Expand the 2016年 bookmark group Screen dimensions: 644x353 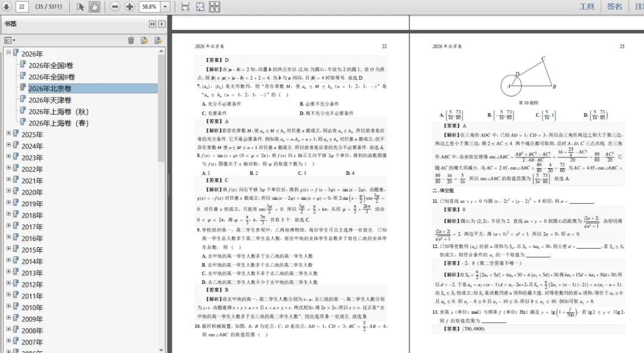click(8, 237)
